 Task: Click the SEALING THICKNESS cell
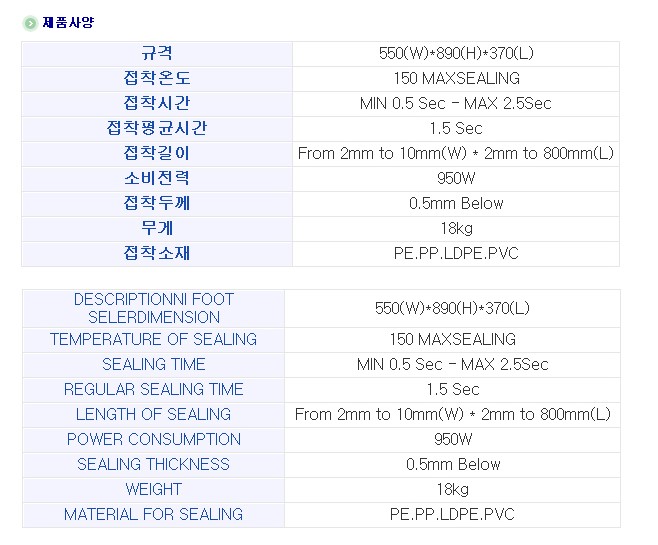(x=154, y=464)
